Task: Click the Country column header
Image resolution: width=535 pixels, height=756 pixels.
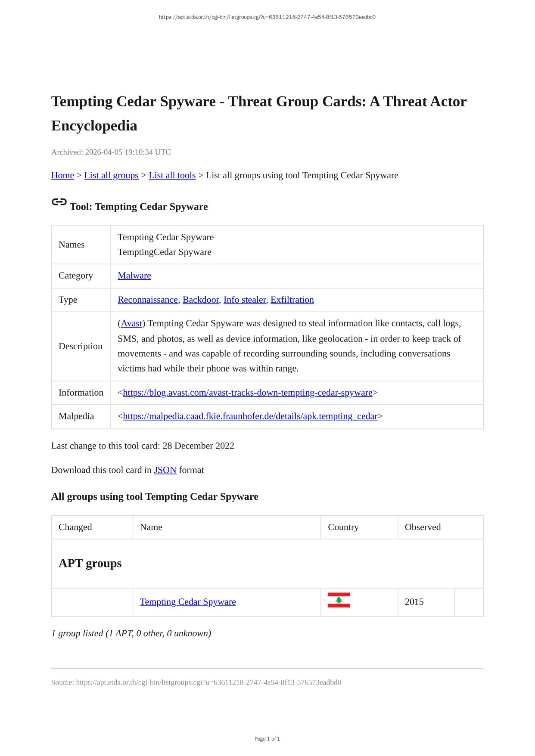Action: point(343,527)
